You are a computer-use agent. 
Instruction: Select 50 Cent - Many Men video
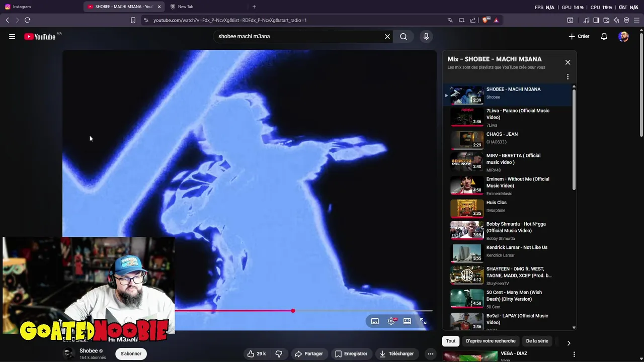(508, 299)
